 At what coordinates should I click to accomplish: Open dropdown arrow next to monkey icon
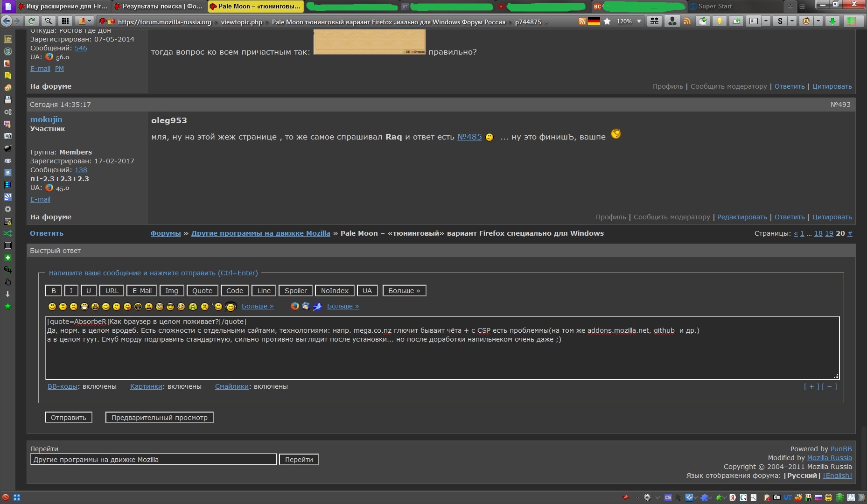[818, 21]
